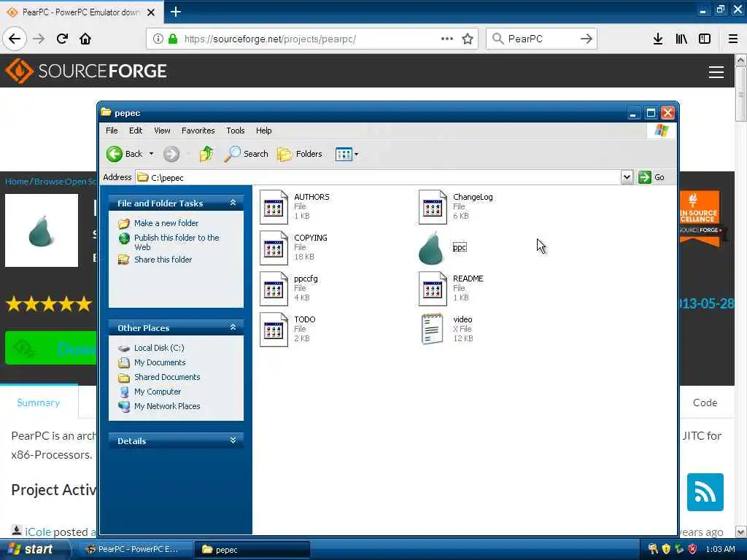The height and width of the screenshot is (560, 747).
Task: Open the File menu in pepec
Action: pyautogui.click(x=112, y=131)
